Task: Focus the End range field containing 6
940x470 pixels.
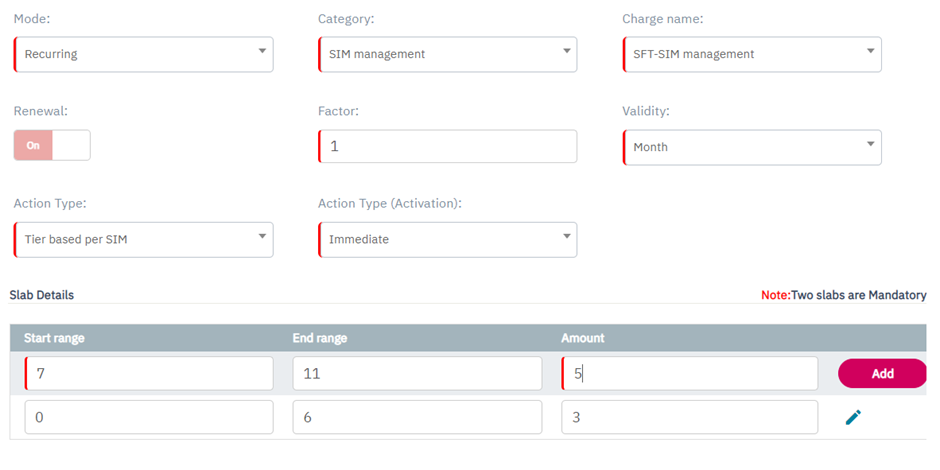Action: 417,417
